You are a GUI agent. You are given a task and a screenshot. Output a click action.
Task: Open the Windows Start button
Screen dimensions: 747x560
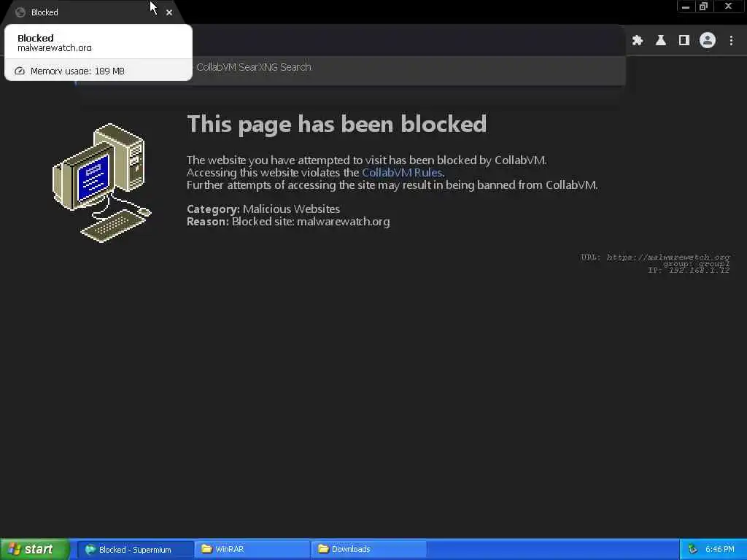35,550
